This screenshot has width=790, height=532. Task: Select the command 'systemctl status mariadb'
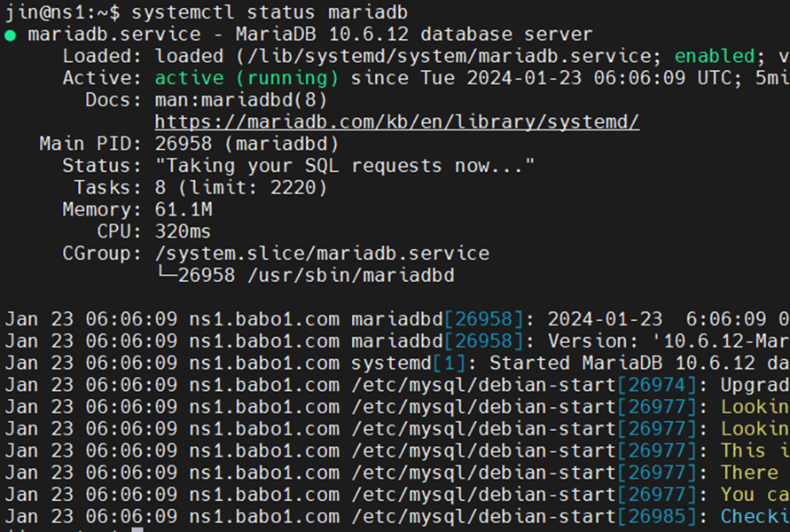click(270, 12)
